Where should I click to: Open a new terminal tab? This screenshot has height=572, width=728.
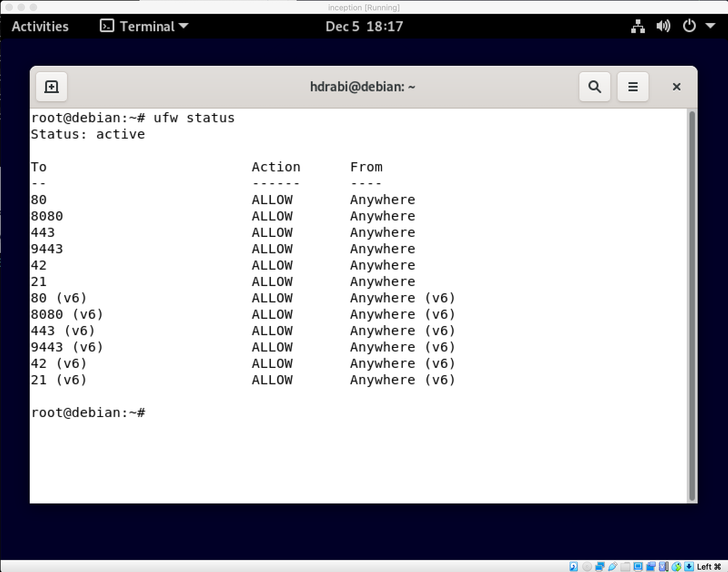51,87
